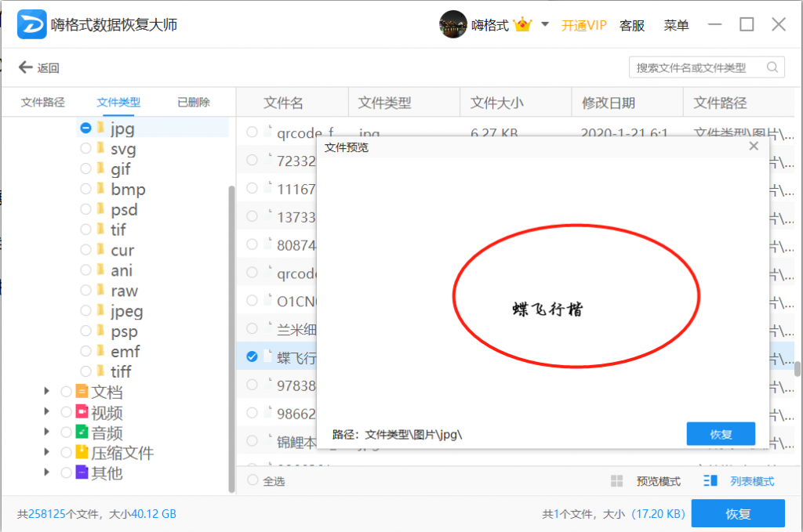Click the gif folder icon
Screen dimensions: 803x532
coord(101,168)
